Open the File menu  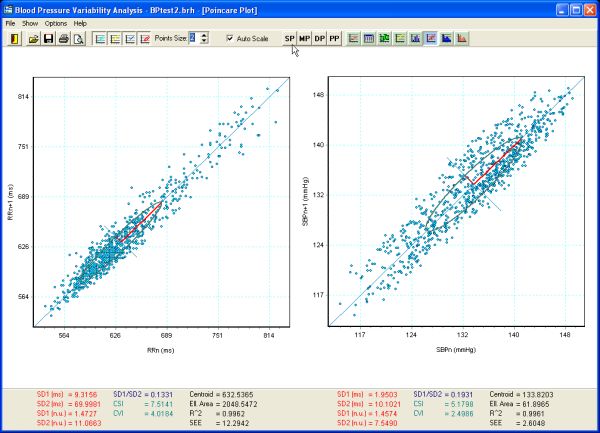pyautogui.click(x=10, y=22)
